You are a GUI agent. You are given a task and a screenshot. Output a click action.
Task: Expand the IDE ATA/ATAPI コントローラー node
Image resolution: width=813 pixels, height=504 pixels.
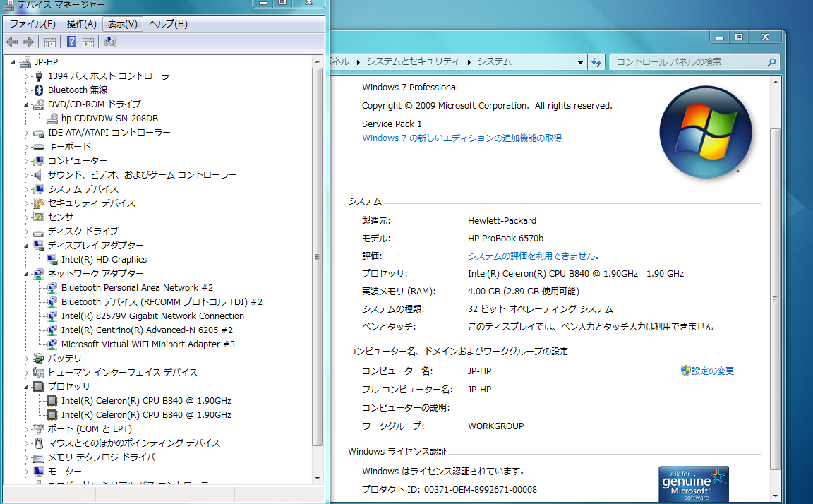[x=26, y=133]
